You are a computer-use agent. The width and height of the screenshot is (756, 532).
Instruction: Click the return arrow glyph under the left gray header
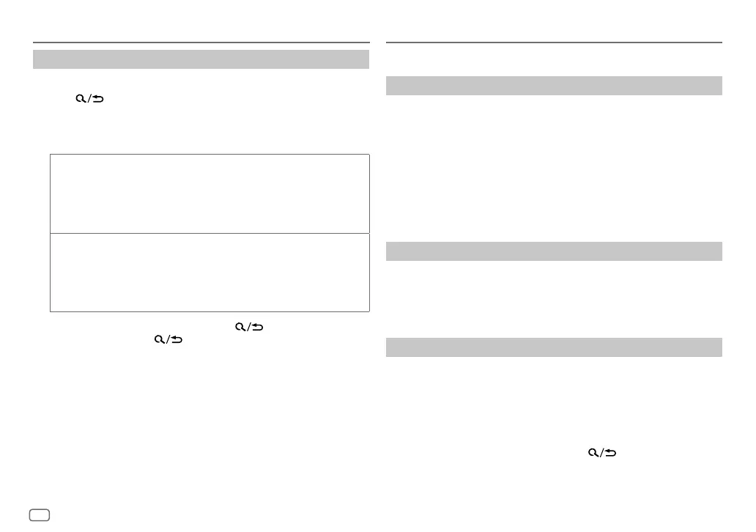(98, 98)
